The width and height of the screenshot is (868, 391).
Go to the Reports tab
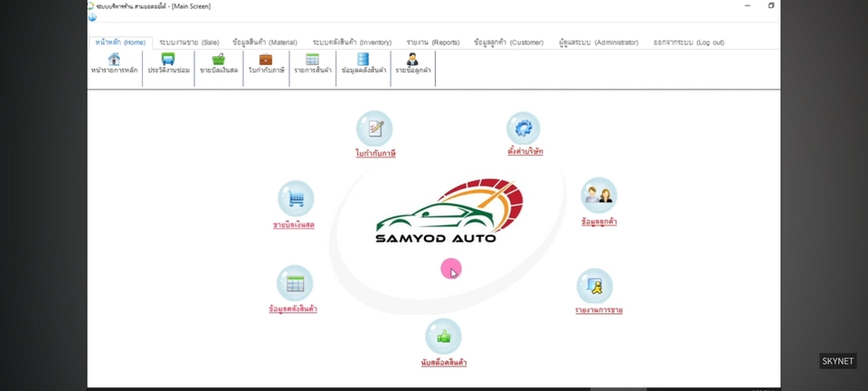[432, 43]
